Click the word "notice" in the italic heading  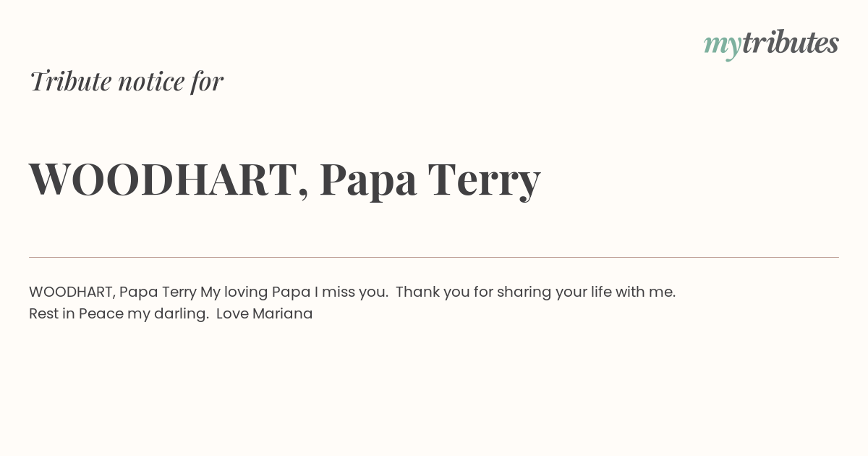151,82
